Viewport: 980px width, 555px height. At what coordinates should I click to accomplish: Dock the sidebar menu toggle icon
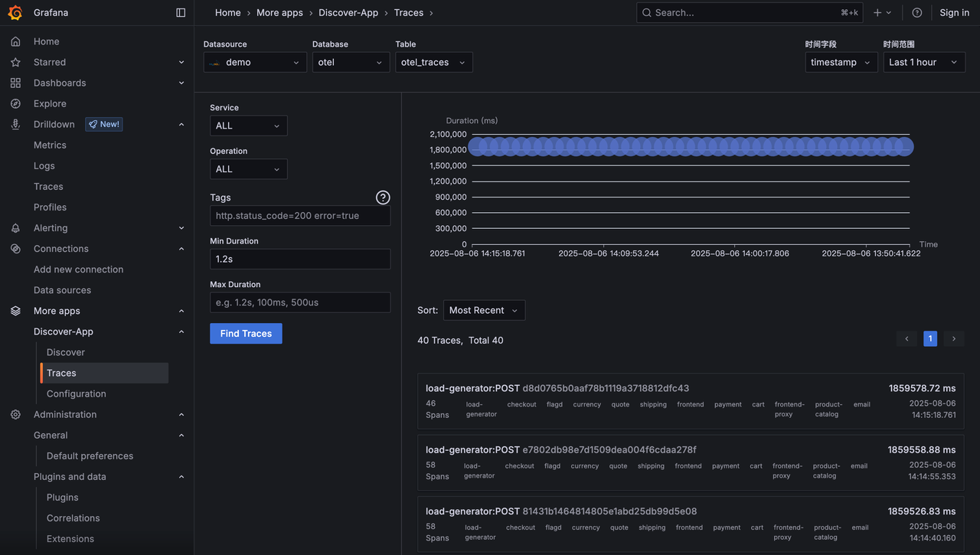181,12
